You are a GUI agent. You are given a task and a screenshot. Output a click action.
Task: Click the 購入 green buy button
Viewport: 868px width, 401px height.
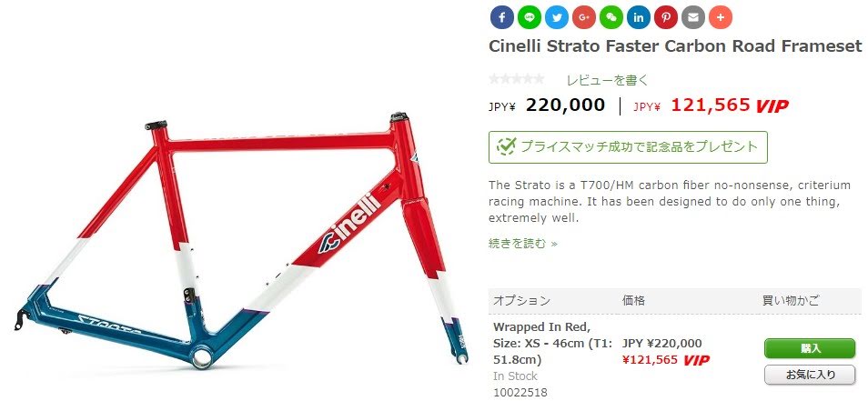tap(810, 348)
